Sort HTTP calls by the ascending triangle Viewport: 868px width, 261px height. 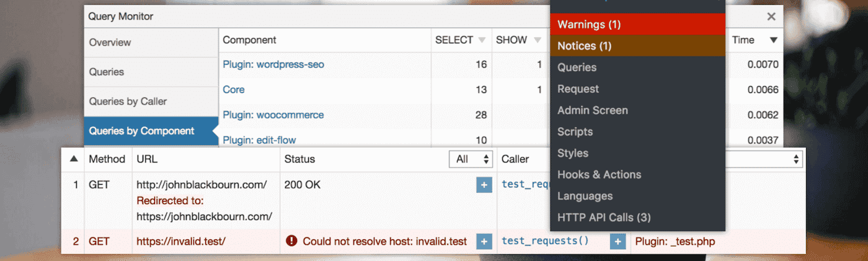click(x=74, y=159)
